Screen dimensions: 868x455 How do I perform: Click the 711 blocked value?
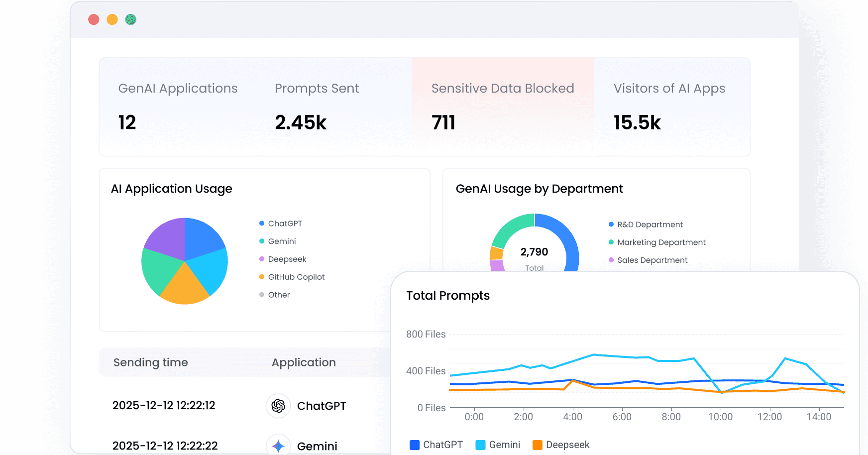[443, 122]
